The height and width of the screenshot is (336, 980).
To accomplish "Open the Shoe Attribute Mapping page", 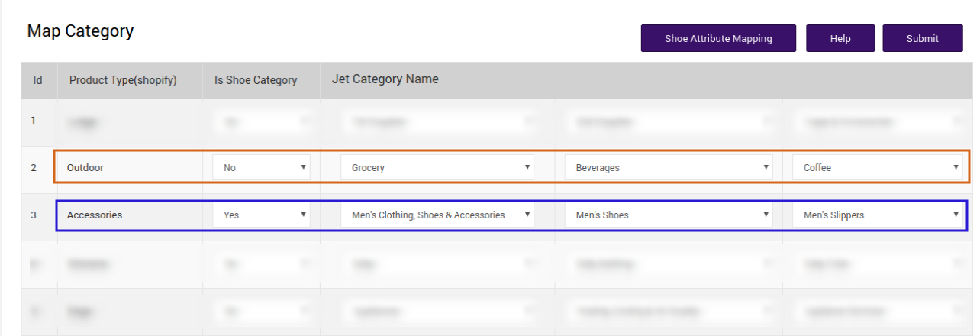I will click(718, 38).
